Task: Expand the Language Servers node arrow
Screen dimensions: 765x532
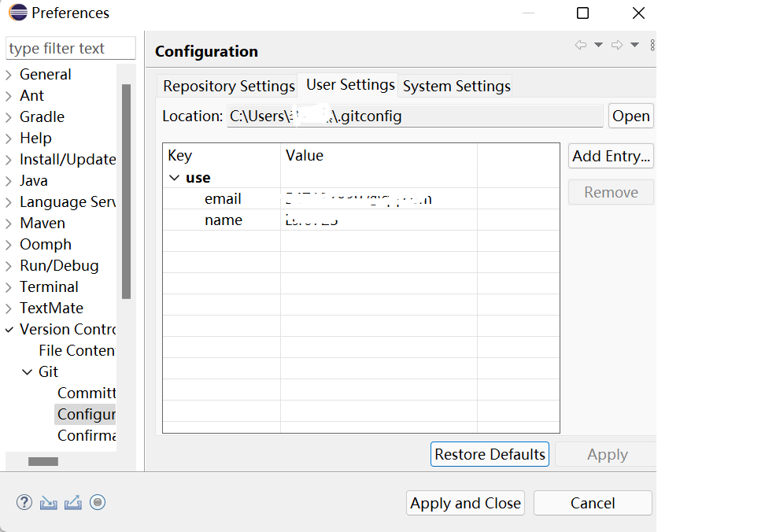Action: point(9,202)
